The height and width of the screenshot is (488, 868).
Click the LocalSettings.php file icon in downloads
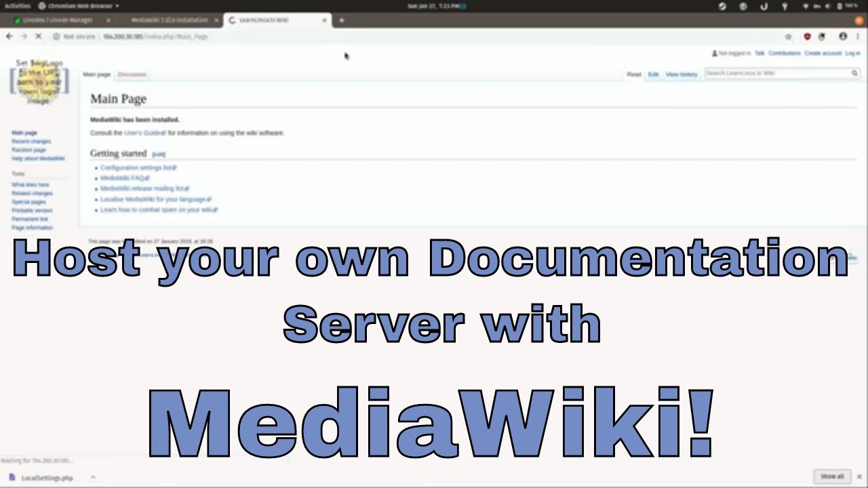pyautogui.click(x=13, y=478)
